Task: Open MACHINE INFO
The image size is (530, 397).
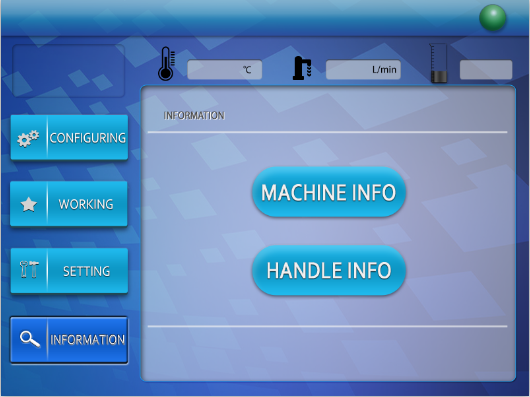Action: point(329,192)
